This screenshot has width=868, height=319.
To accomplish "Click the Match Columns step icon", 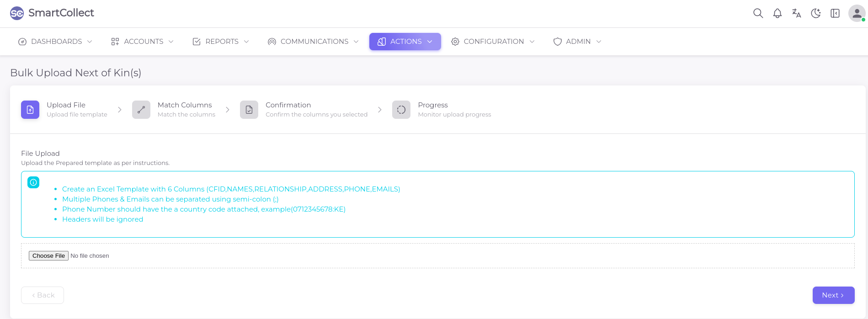I will point(141,110).
